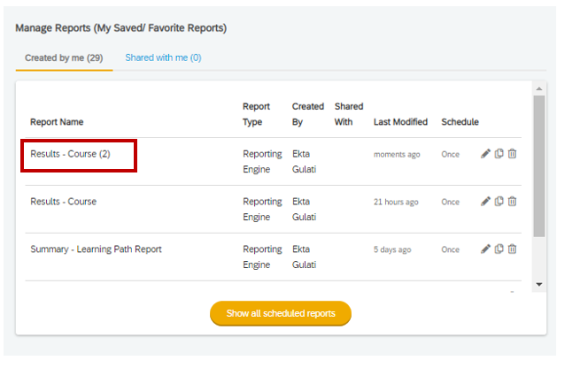588x368 pixels.
Task: Duplicate the report modified 21 hours ago
Action: click(499, 201)
